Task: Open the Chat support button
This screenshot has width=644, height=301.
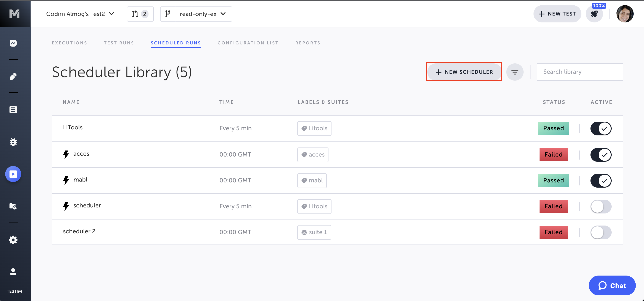Action: click(x=612, y=285)
